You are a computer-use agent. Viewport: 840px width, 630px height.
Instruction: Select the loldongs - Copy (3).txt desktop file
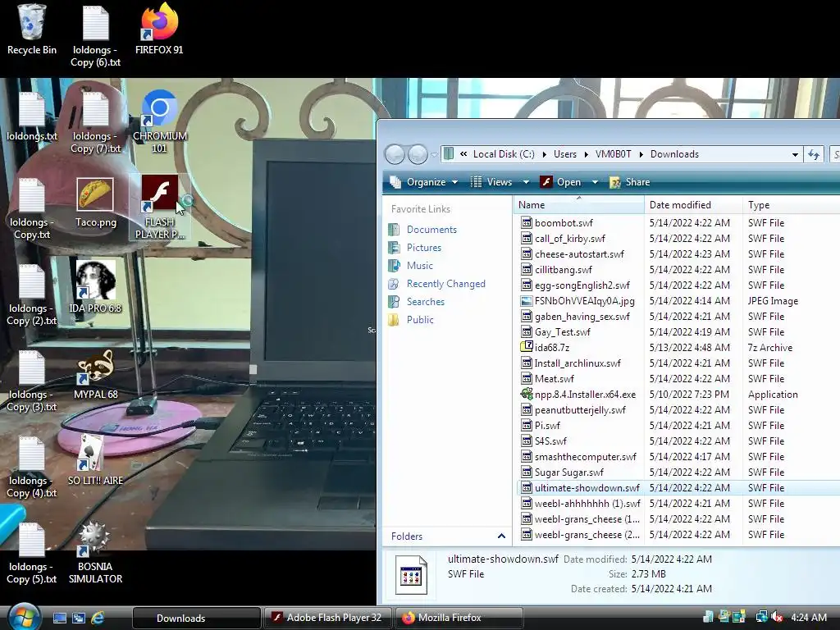[32, 381]
